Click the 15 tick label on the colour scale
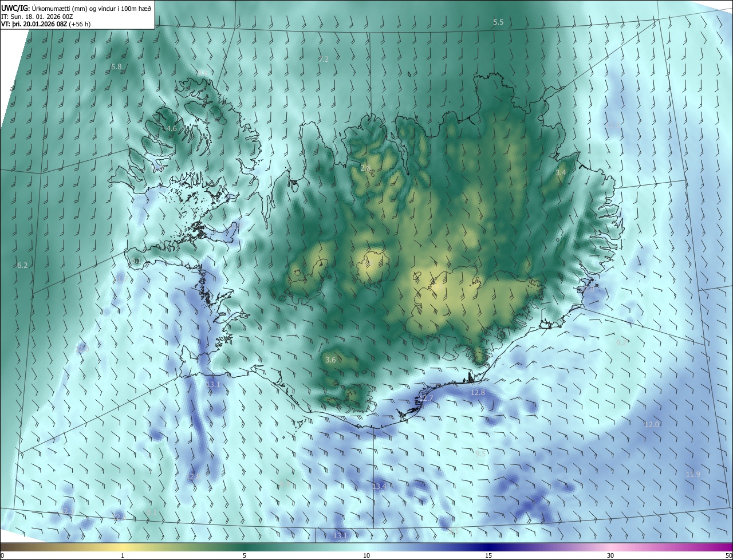733x560 pixels. 488,555
